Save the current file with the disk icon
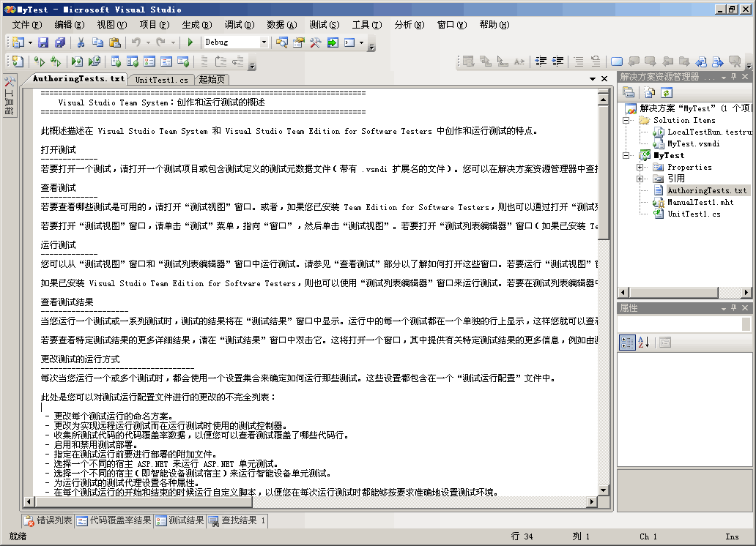This screenshot has width=756, height=546. (43, 42)
